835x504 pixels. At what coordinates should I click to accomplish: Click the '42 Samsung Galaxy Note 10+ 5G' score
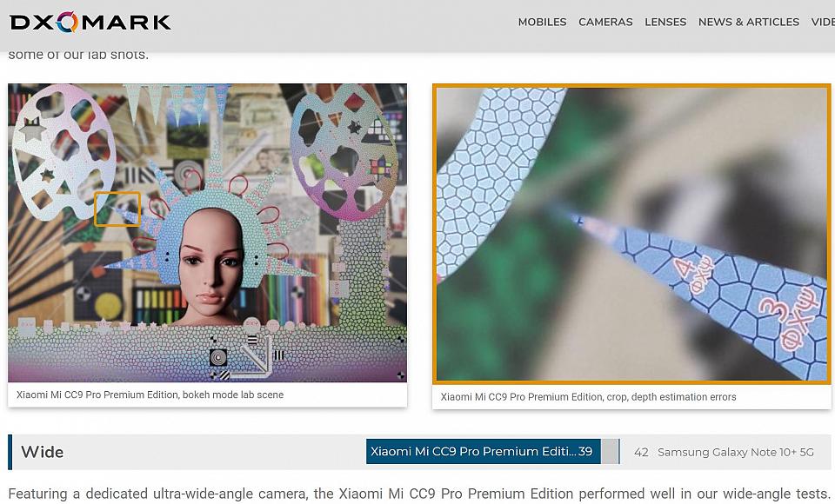725,452
